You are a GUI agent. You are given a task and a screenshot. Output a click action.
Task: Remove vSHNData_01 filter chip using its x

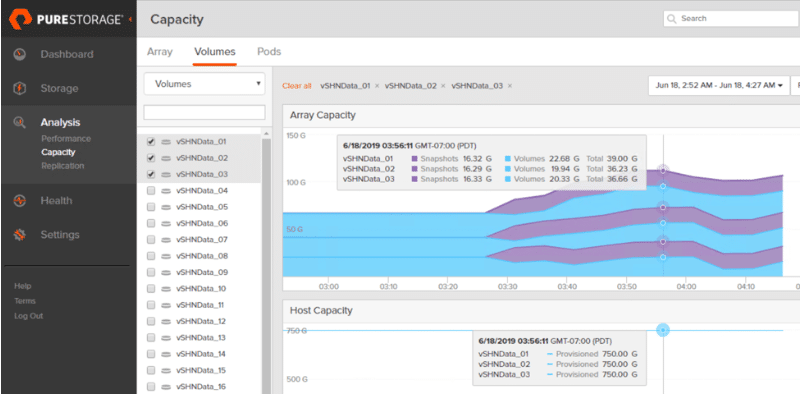[x=377, y=86]
